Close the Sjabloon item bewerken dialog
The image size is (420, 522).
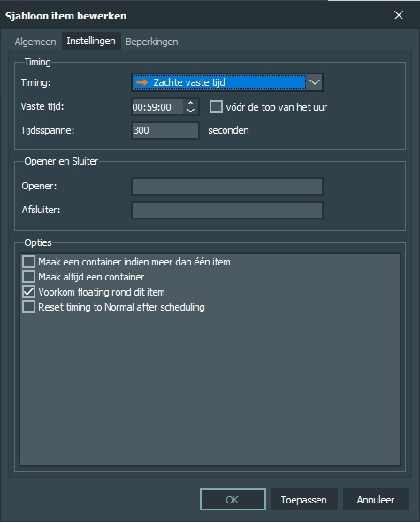[x=399, y=15]
